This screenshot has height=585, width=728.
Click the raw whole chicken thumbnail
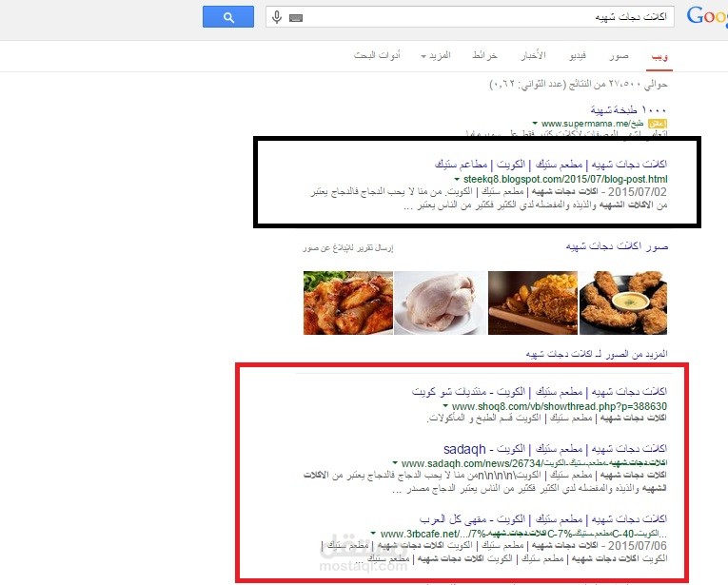441,302
